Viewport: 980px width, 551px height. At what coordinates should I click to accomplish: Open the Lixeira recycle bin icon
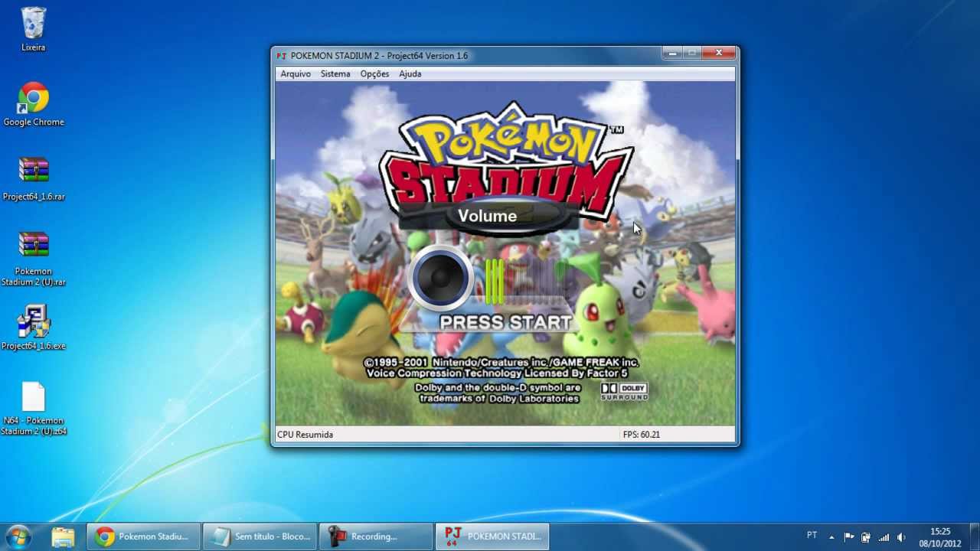pyautogui.click(x=34, y=29)
